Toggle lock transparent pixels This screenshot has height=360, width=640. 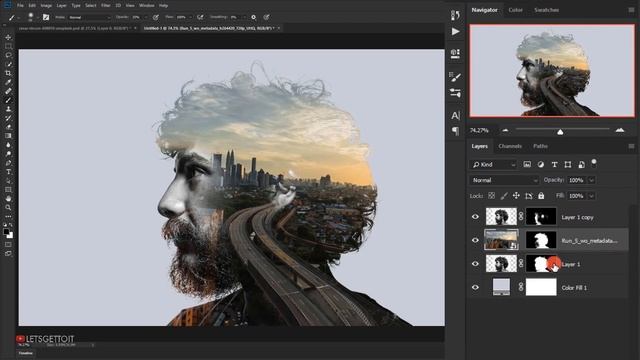click(x=491, y=196)
